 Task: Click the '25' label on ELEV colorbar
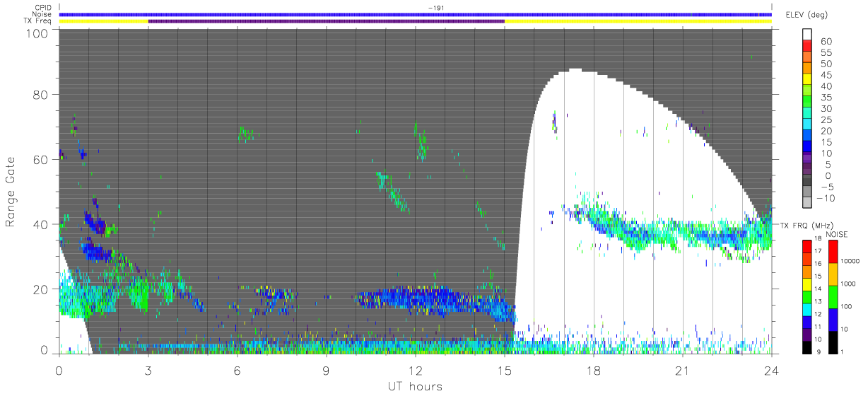point(826,120)
